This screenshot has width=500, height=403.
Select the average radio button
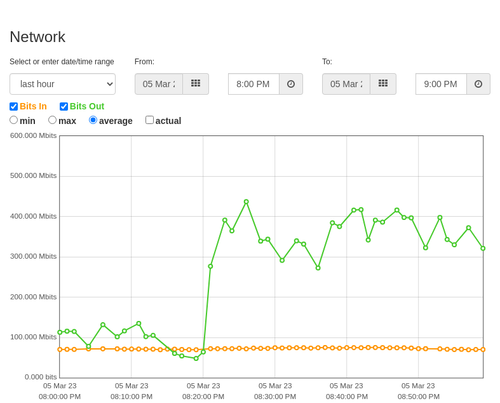(93, 120)
